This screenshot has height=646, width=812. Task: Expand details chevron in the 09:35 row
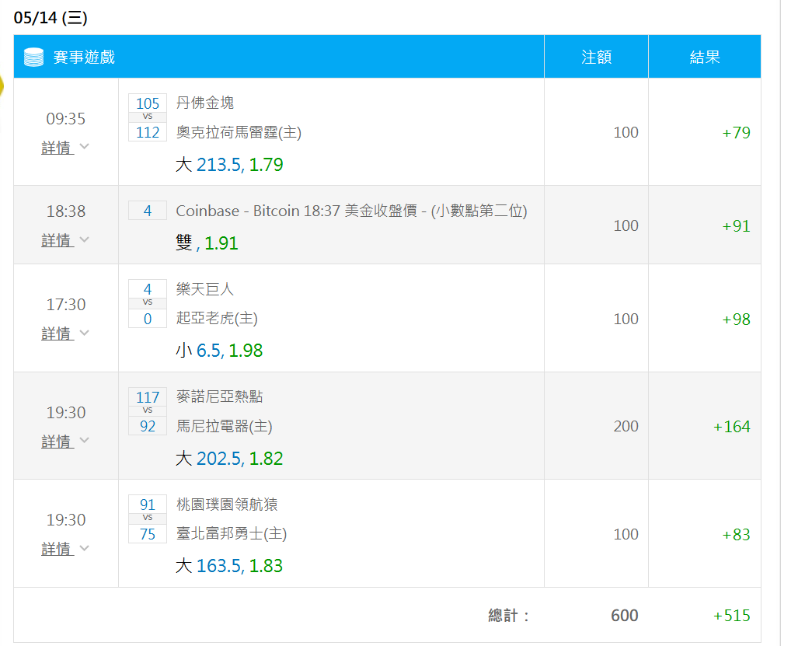coord(85,147)
